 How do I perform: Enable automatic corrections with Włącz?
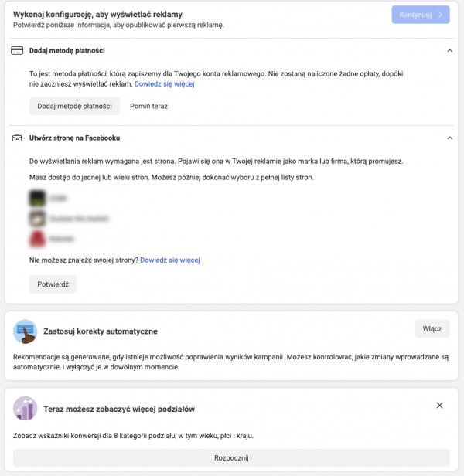tap(432, 328)
